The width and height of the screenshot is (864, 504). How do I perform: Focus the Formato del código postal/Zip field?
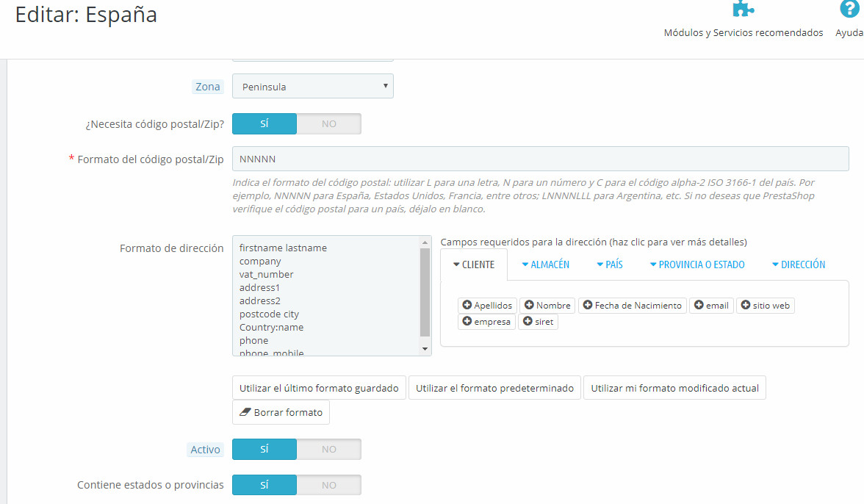[541, 159]
